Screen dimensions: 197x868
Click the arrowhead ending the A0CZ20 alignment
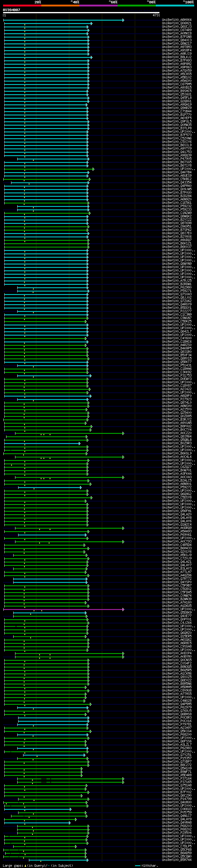(123, 434)
